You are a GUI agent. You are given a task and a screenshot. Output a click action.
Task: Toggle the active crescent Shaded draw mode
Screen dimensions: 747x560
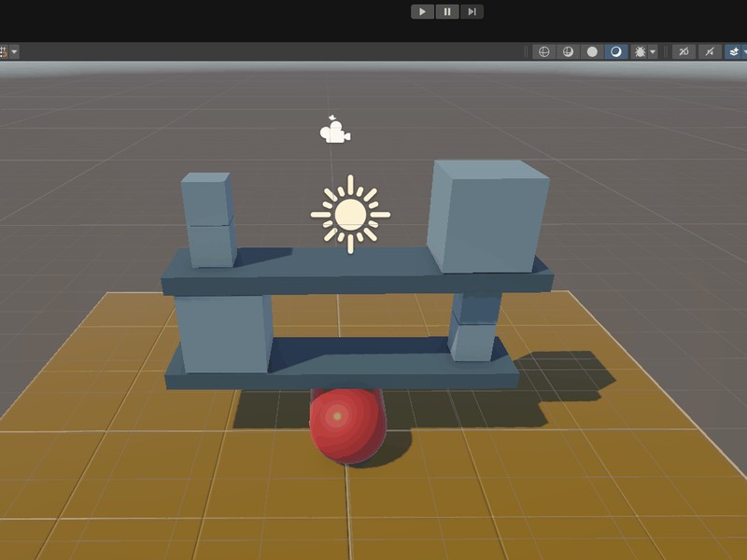pyautogui.click(x=616, y=51)
